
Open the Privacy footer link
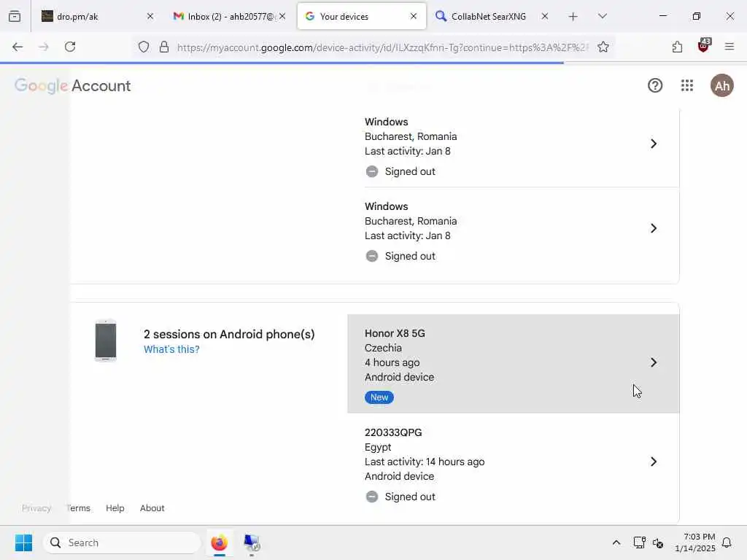[36, 508]
